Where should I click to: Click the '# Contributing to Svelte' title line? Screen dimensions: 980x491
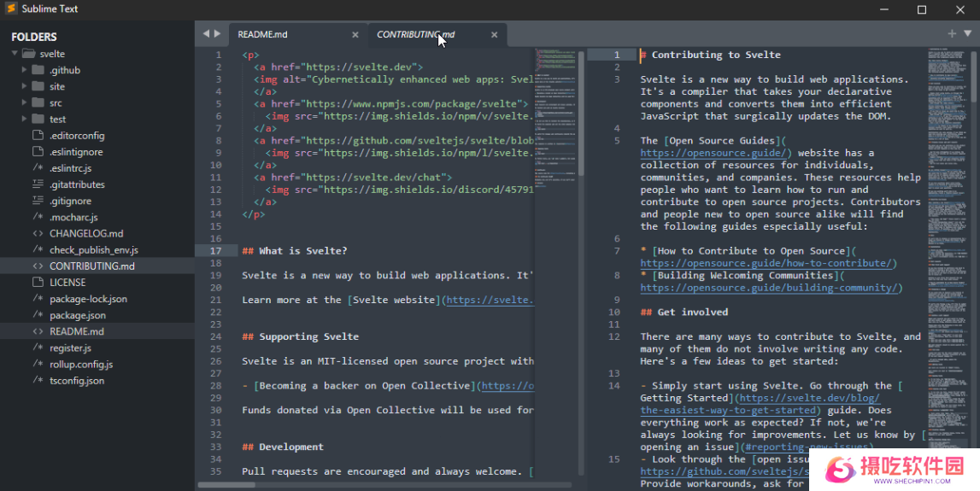coord(711,55)
